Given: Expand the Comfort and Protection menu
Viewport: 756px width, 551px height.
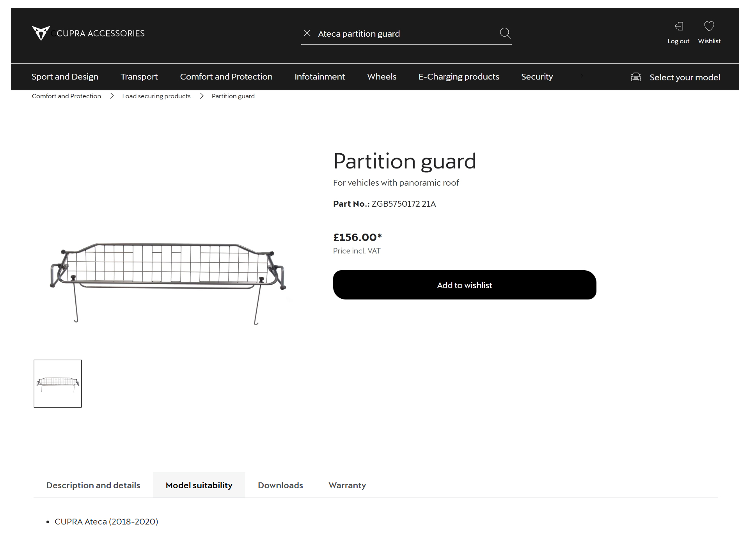Looking at the screenshot, I should coord(226,76).
